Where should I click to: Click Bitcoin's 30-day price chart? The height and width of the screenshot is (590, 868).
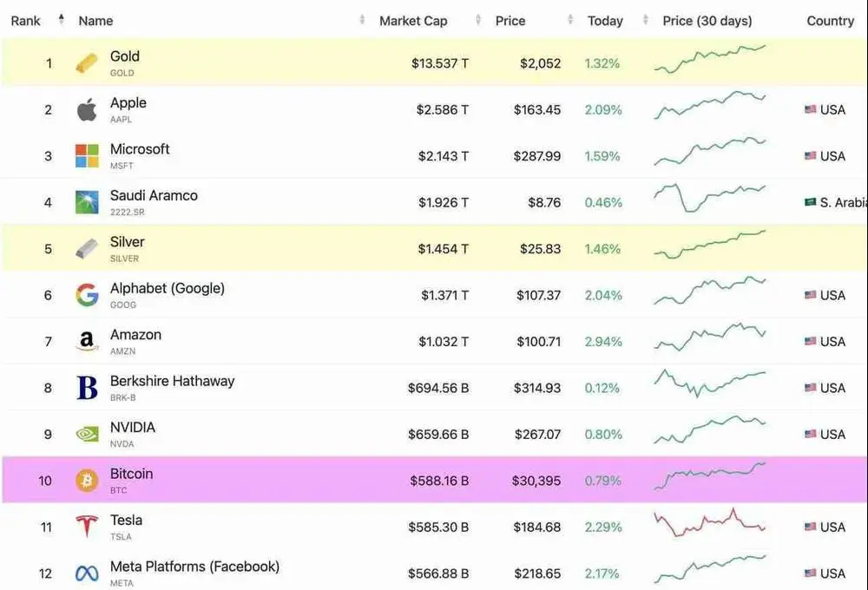point(710,478)
